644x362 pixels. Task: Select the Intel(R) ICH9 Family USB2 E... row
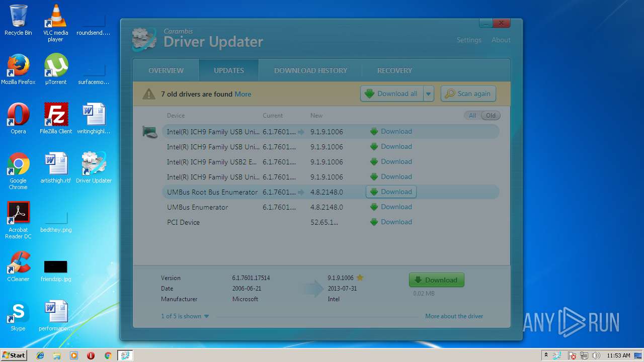pos(331,162)
